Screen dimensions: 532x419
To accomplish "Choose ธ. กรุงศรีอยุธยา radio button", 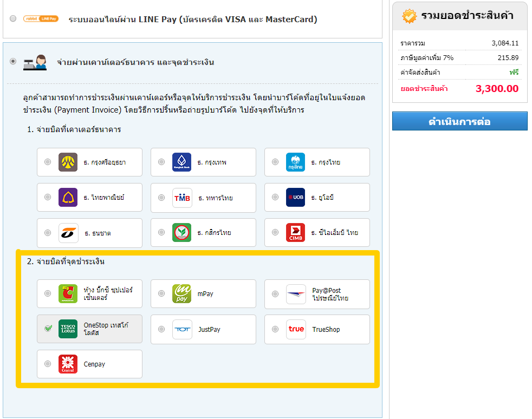I will point(48,162).
